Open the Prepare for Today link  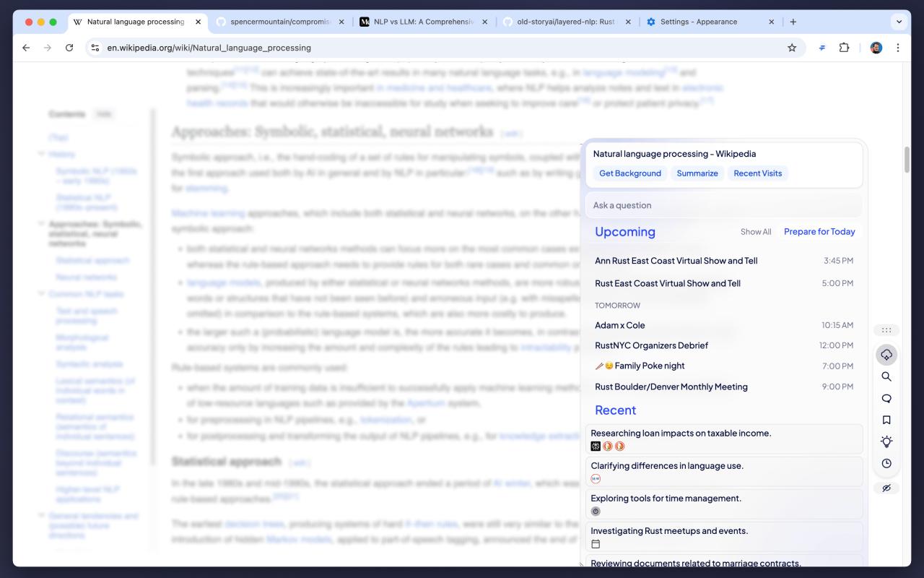[819, 231]
